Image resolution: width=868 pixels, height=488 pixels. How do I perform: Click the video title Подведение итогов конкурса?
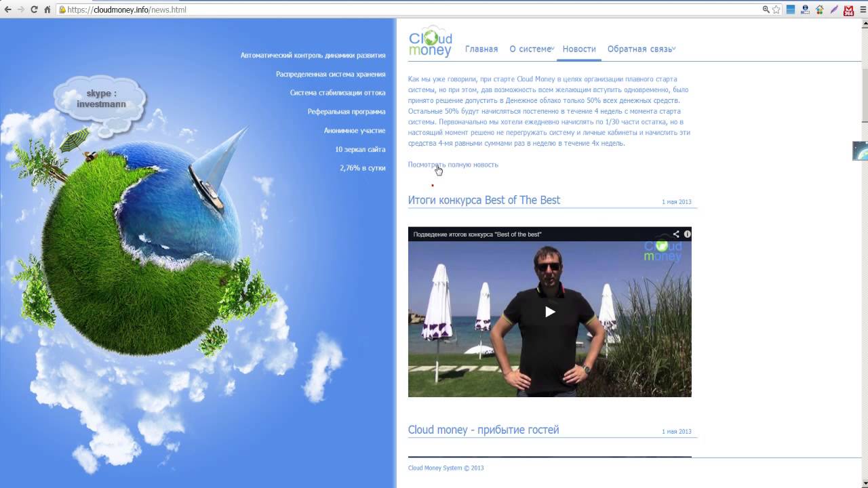click(477, 235)
